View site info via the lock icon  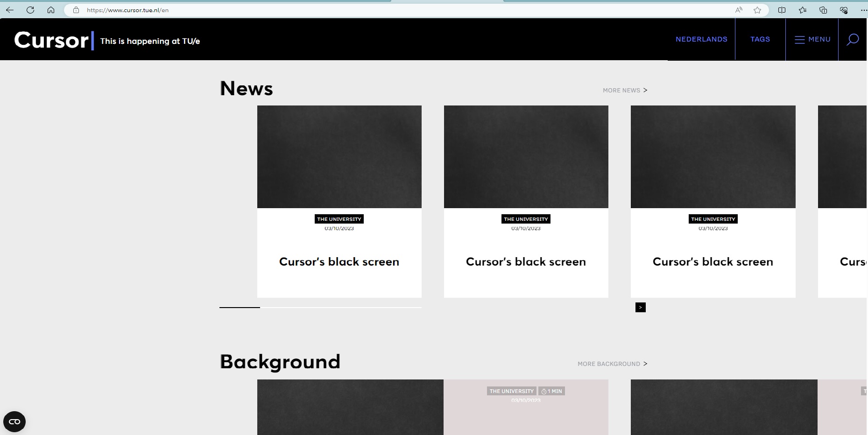pos(76,10)
